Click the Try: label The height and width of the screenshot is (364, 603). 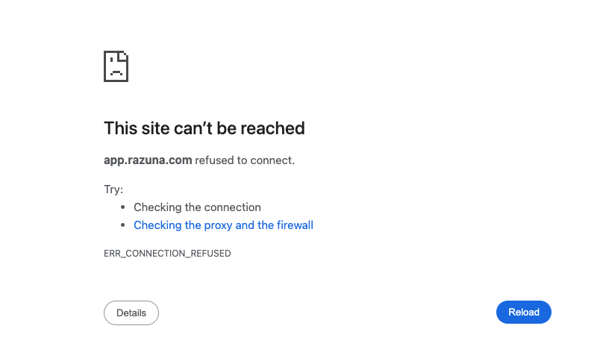click(x=113, y=189)
